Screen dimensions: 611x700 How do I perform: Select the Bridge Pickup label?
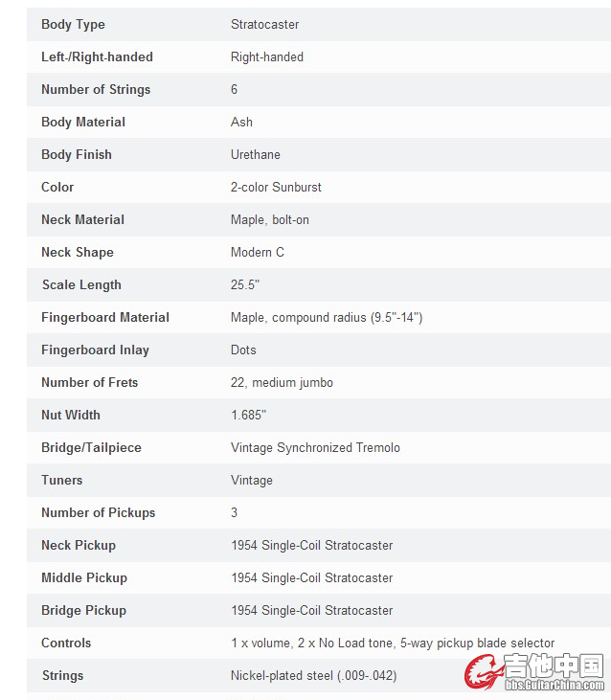click(x=83, y=610)
